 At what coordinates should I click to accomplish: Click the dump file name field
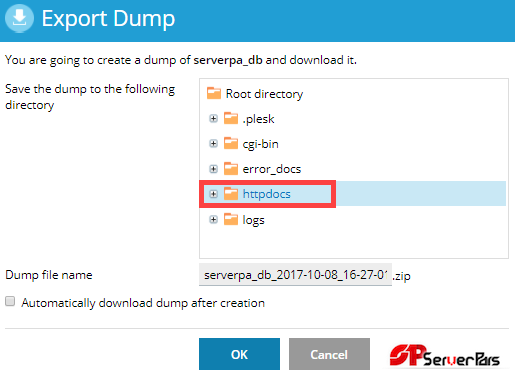tap(295, 275)
